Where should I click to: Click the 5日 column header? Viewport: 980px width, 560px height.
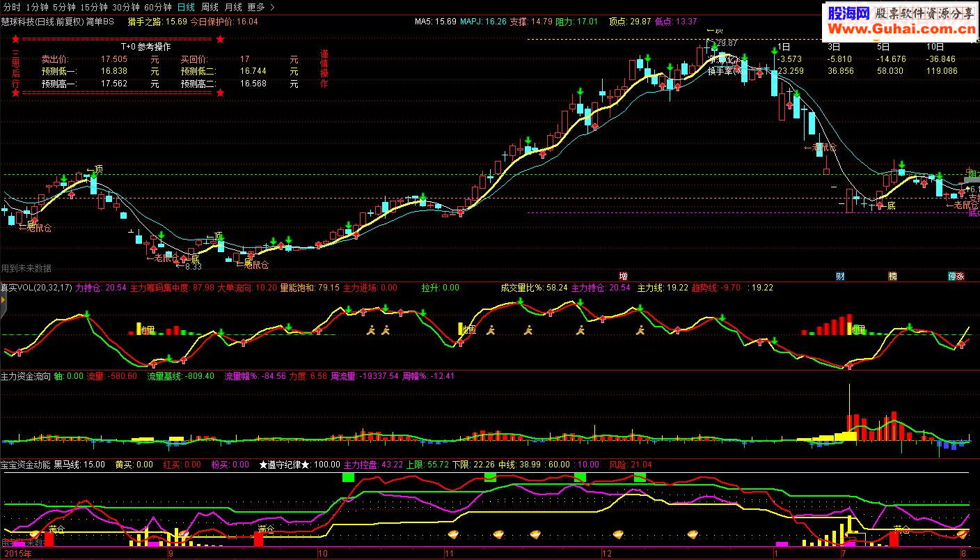[883, 47]
